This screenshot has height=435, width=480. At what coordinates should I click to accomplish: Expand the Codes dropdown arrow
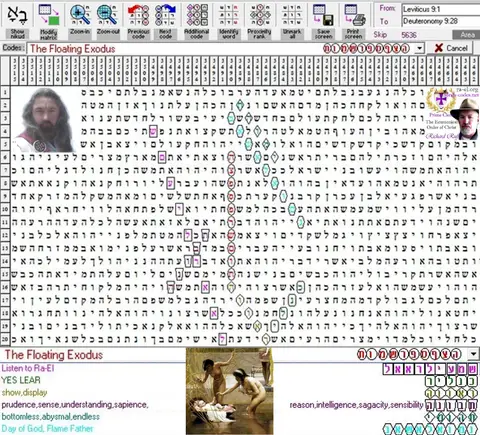tap(419, 48)
